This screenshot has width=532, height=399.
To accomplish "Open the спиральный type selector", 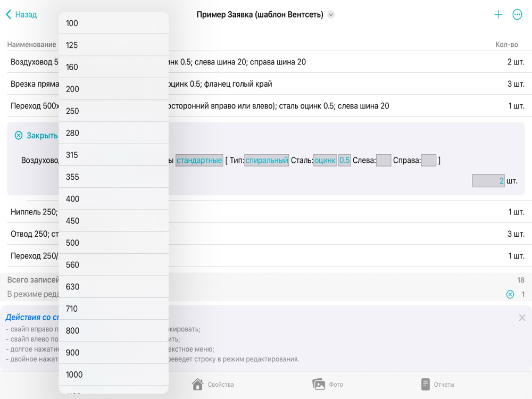I will (267, 160).
